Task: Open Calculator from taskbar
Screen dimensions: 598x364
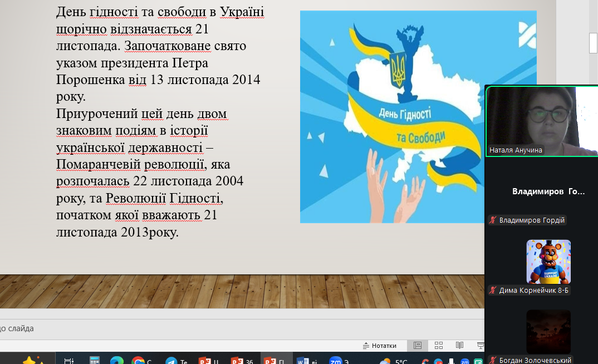Action: (94, 360)
